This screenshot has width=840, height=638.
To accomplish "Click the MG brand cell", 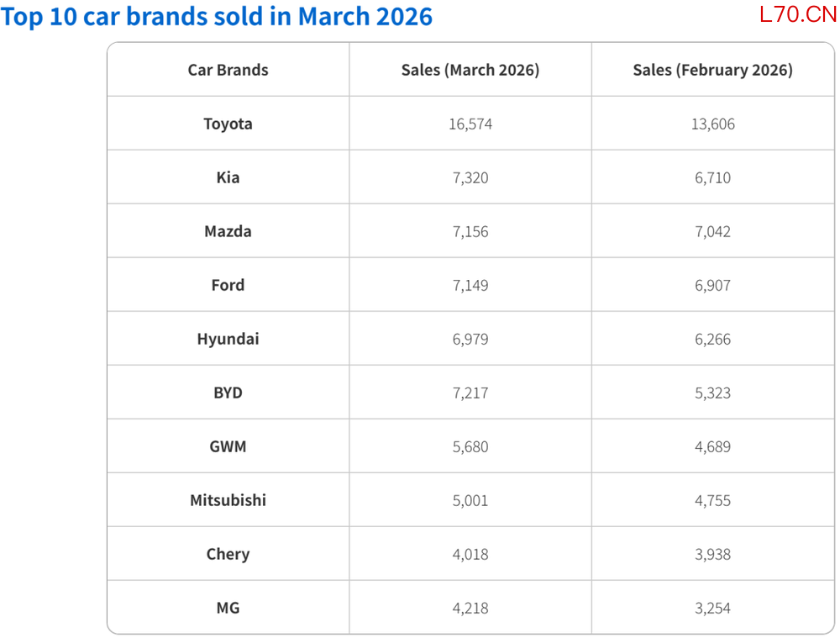I will click(228, 608).
